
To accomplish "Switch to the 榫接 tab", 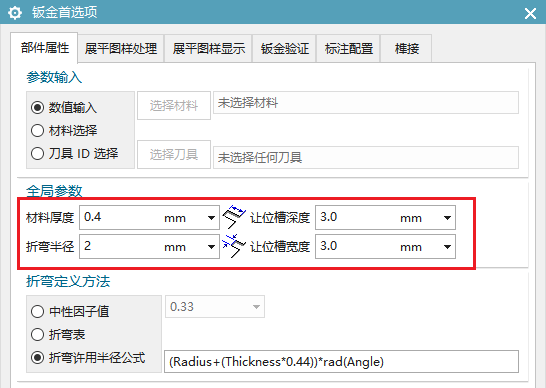I will click(406, 48).
